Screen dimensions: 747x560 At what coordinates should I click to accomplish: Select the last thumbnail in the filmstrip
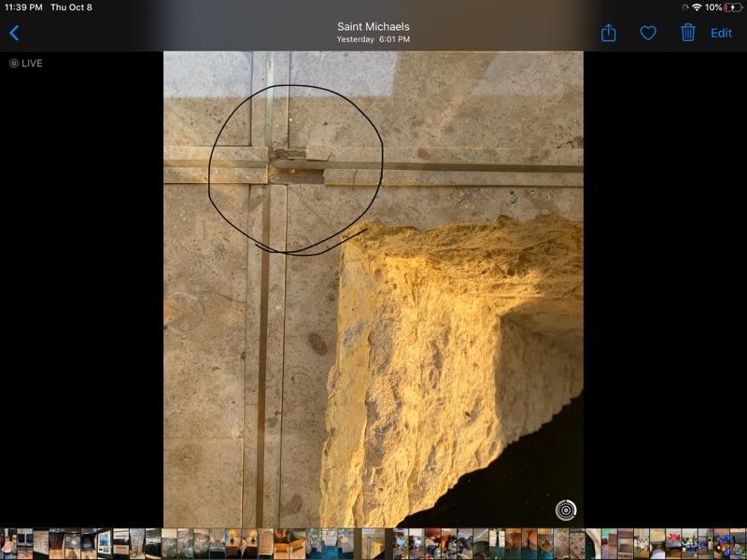(738, 543)
